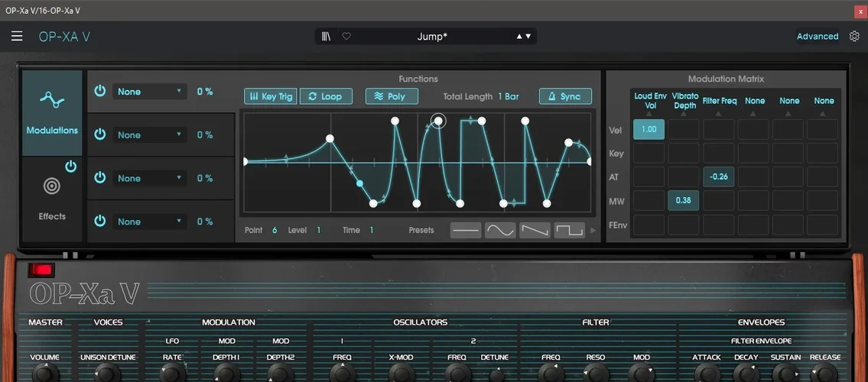The width and height of the screenshot is (868, 382).
Task: Toggle power for second modulation slot
Action: [x=99, y=134]
